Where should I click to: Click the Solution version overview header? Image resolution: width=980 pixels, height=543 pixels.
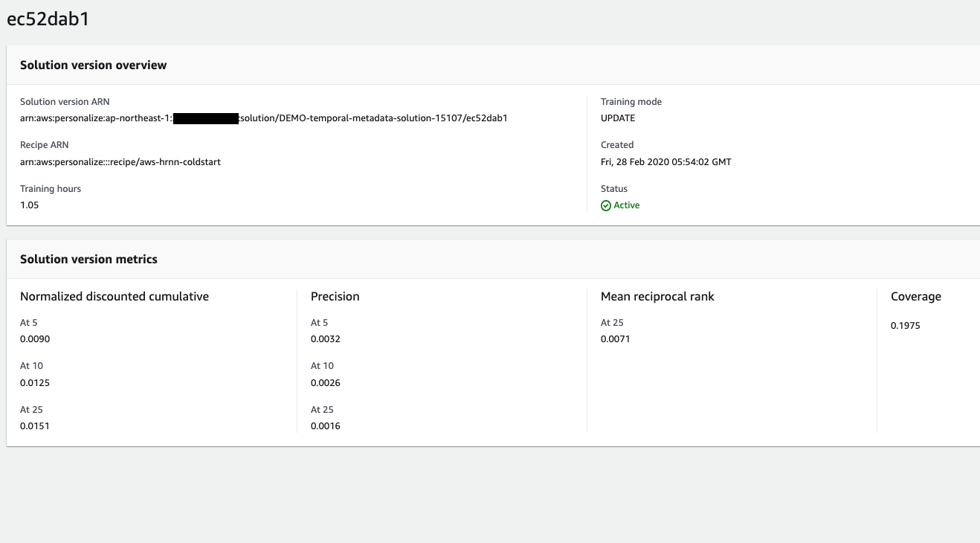94,65
